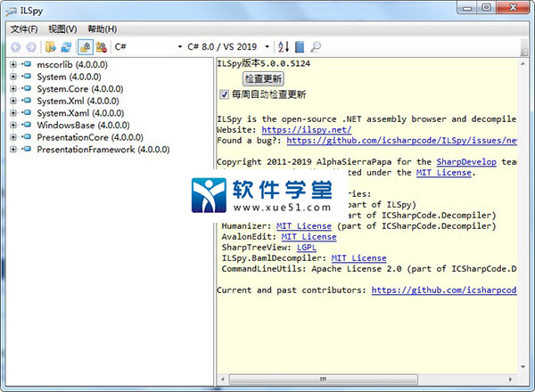Select System (4.0.0.0) tree item
Screen dimensions: 535x392
point(69,77)
